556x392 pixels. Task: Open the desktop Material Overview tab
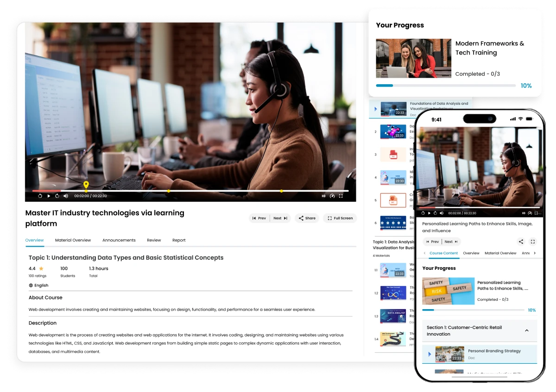click(x=73, y=240)
